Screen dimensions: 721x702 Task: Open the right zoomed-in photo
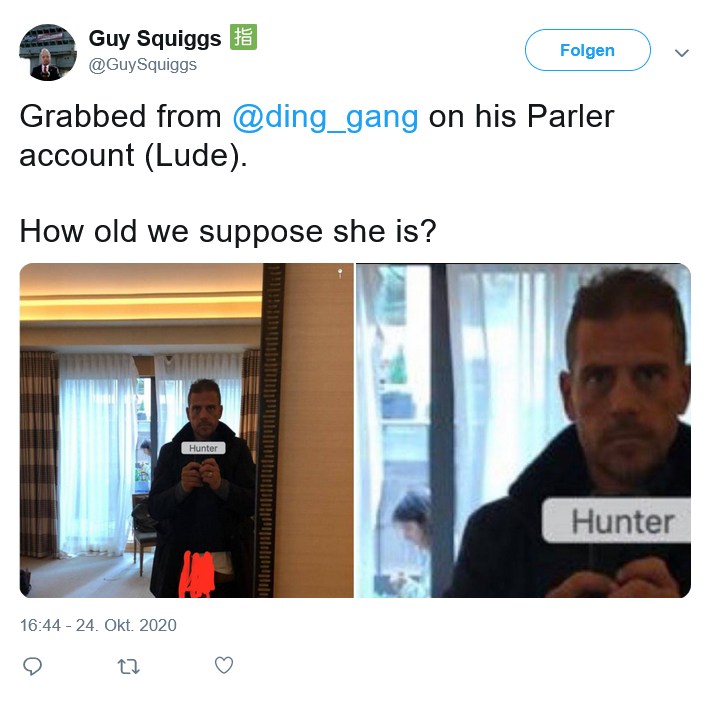(x=523, y=430)
